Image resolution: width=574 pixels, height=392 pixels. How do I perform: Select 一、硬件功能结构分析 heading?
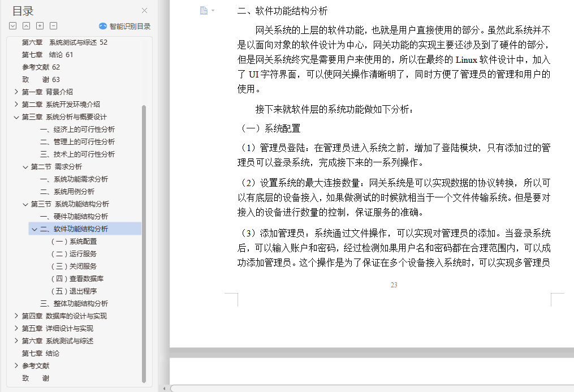click(x=74, y=217)
